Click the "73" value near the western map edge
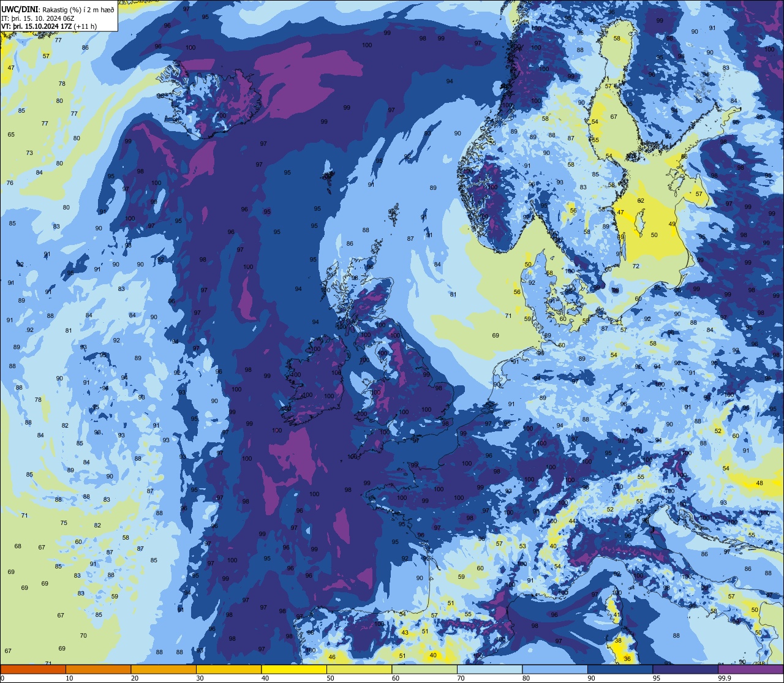 (x=29, y=153)
